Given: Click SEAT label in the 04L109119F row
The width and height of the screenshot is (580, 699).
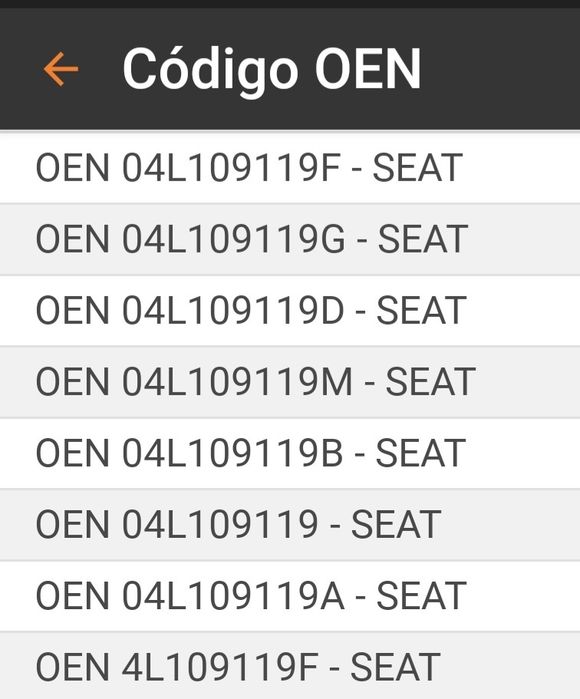Looking at the screenshot, I should [417, 168].
